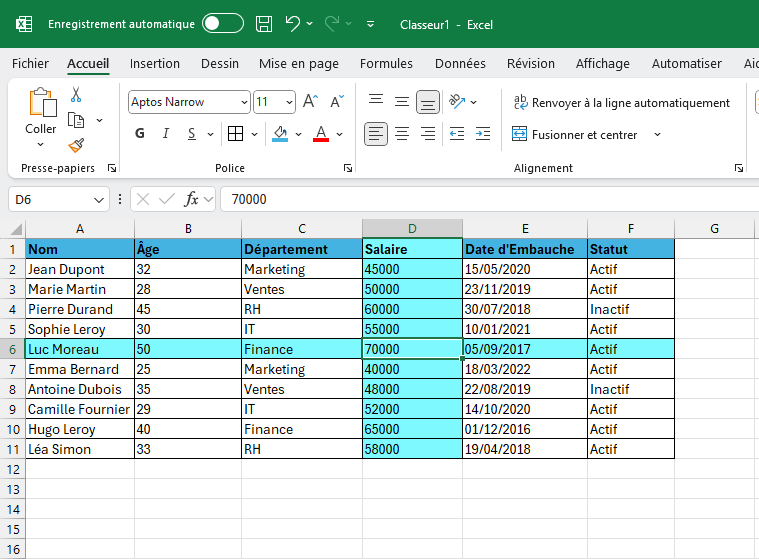Click Renvoyer à la ligne automatiquement
Screen dimensions: 759x559
(622, 103)
